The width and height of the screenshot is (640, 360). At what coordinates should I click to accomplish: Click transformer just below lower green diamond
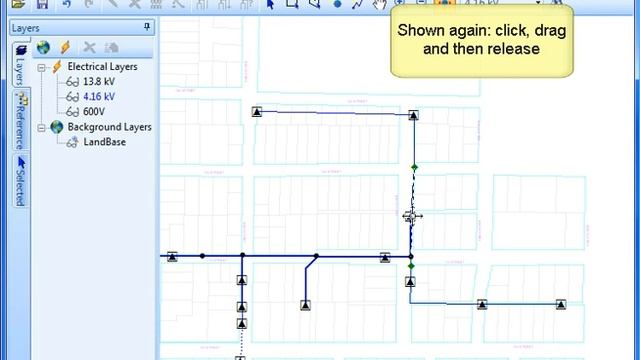410,282
